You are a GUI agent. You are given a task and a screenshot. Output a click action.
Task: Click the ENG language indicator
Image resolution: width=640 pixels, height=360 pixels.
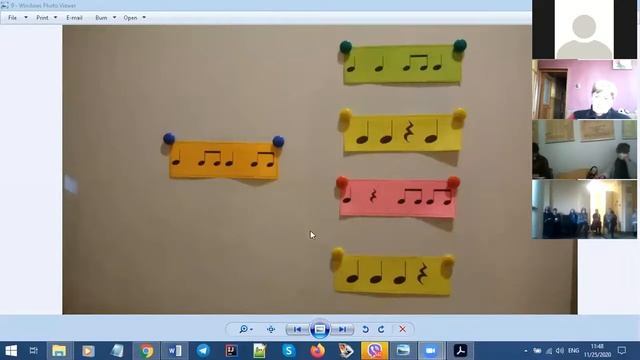point(573,351)
